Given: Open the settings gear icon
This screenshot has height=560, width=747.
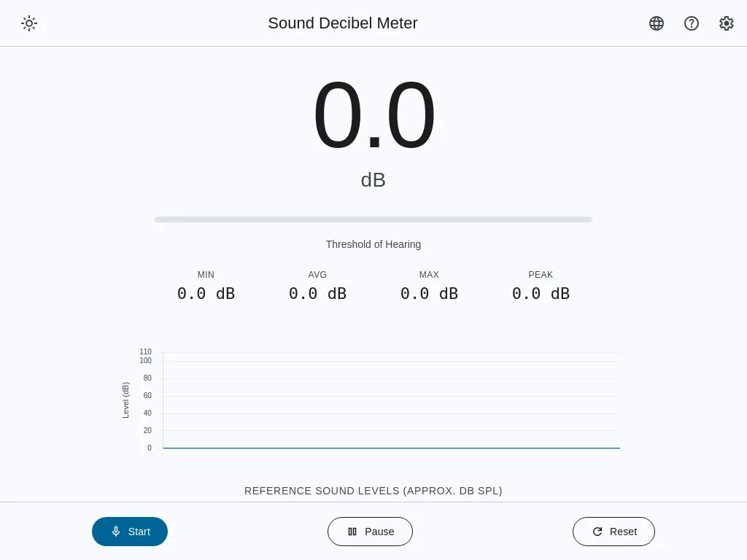Looking at the screenshot, I should point(727,23).
